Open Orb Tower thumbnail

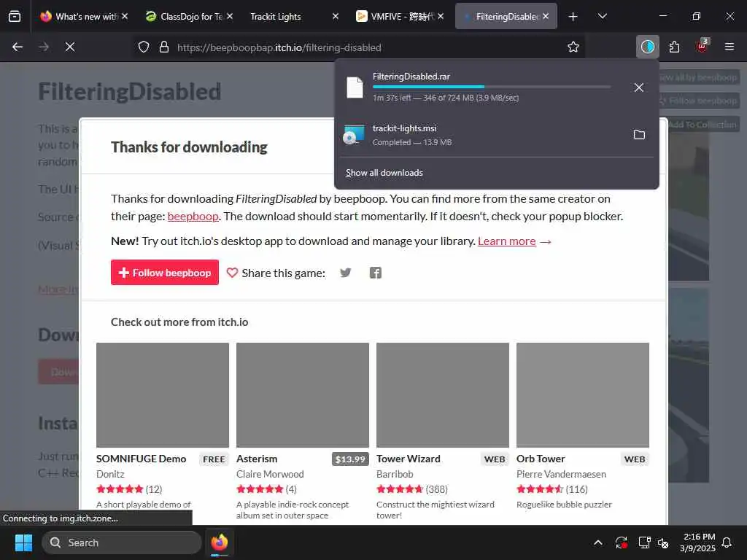(x=583, y=394)
